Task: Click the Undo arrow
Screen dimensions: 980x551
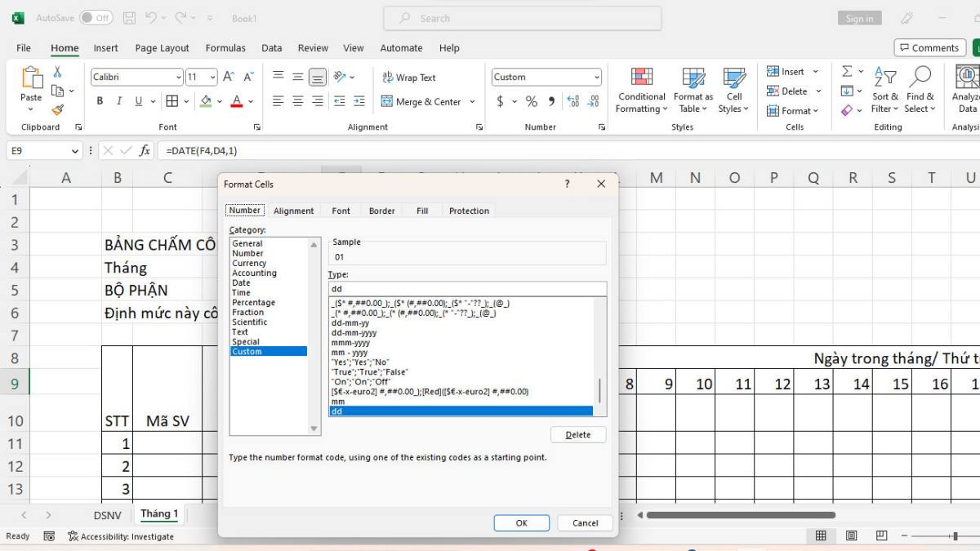Action: point(150,17)
